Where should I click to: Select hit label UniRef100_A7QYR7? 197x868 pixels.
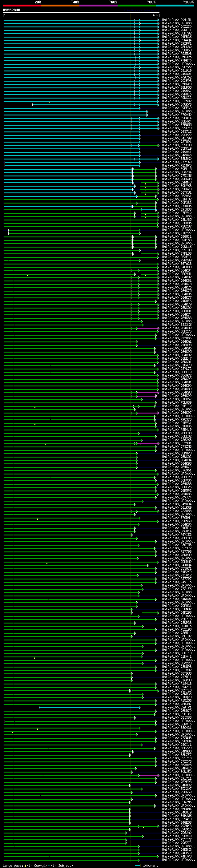coord(177,233)
